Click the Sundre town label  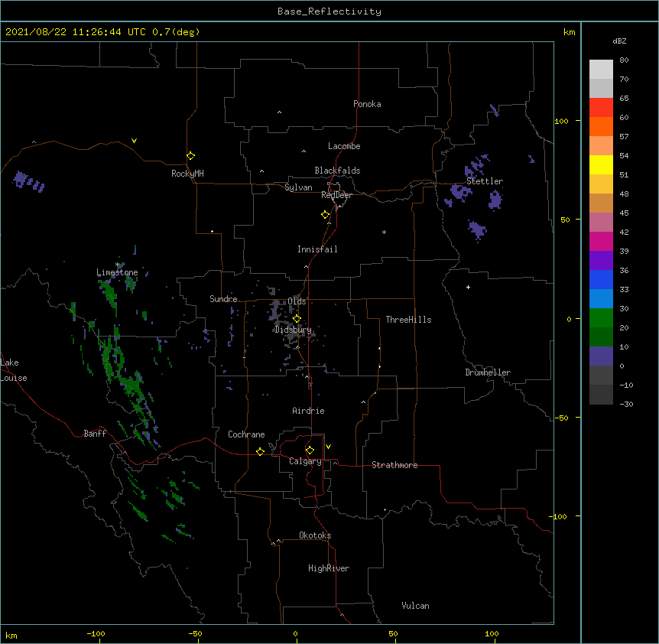pyautogui.click(x=223, y=299)
